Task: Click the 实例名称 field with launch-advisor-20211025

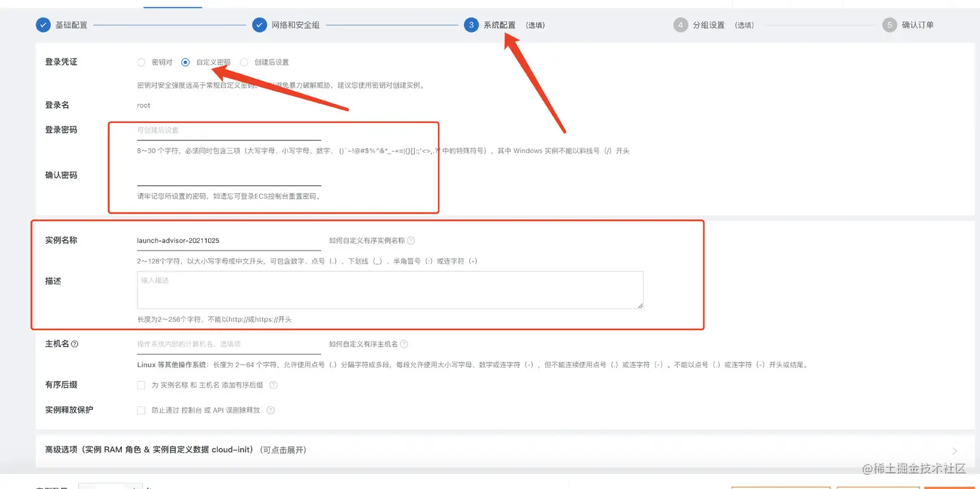Action: (x=229, y=240)
